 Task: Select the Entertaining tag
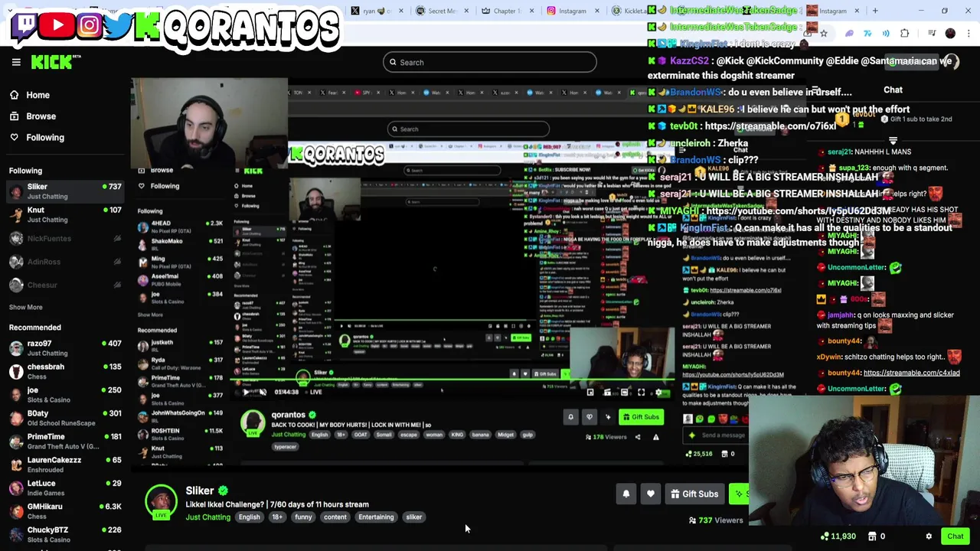[x=376, y=517]
